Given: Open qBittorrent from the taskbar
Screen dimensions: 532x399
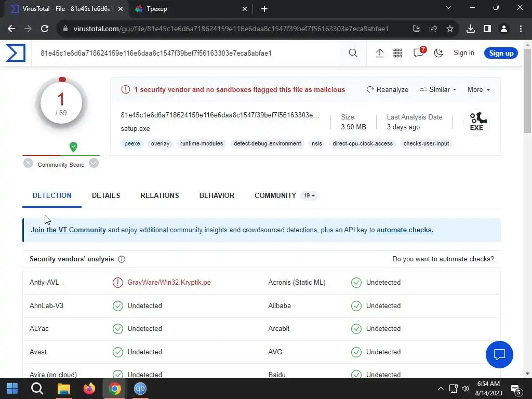Looking at the screenshot, I should 140,389.
